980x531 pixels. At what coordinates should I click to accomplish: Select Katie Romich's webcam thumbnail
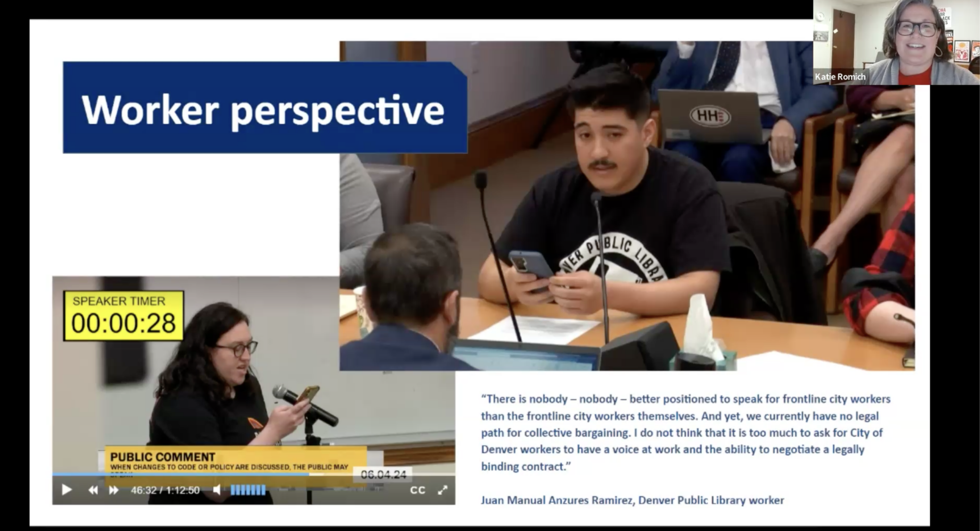click(909, 38)
